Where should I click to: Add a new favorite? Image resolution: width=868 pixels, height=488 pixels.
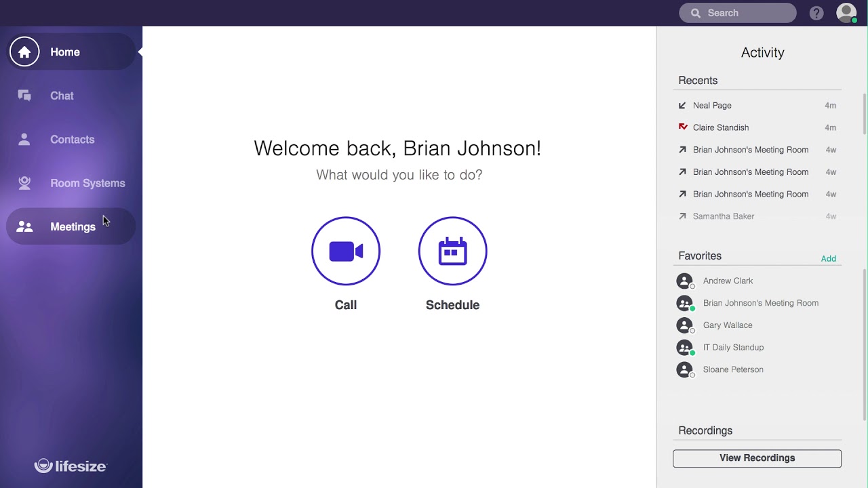(x=829, y=258)
